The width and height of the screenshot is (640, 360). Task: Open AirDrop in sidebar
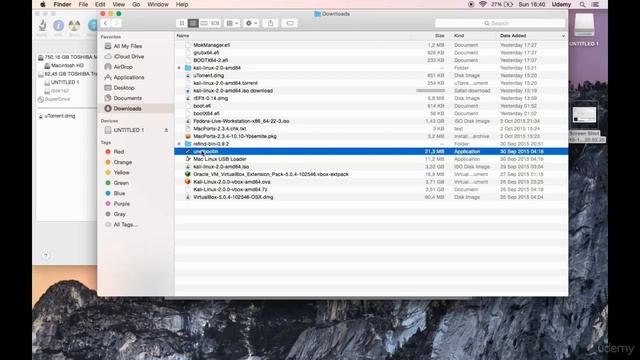click(123, 67)
